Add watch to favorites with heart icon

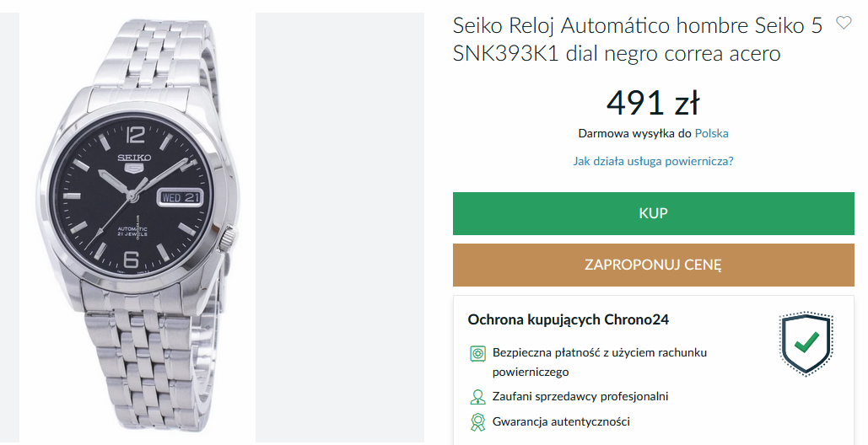tap(844, 23)
